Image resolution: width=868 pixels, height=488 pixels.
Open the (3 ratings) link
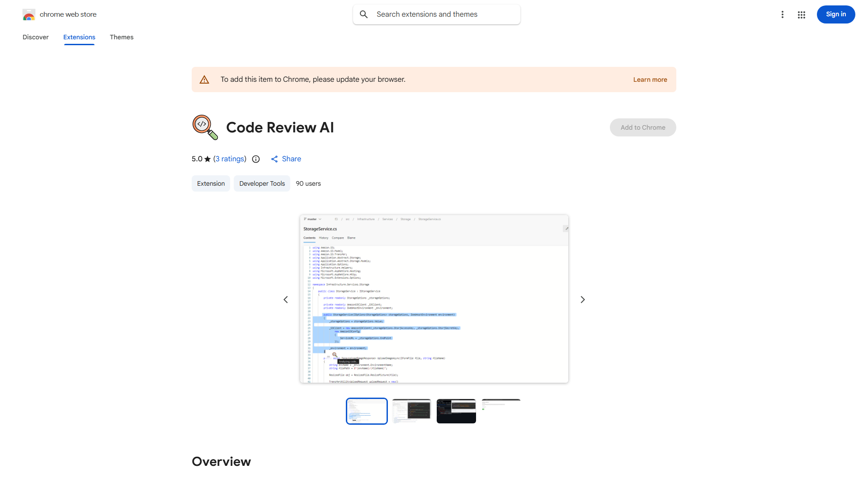230,159
